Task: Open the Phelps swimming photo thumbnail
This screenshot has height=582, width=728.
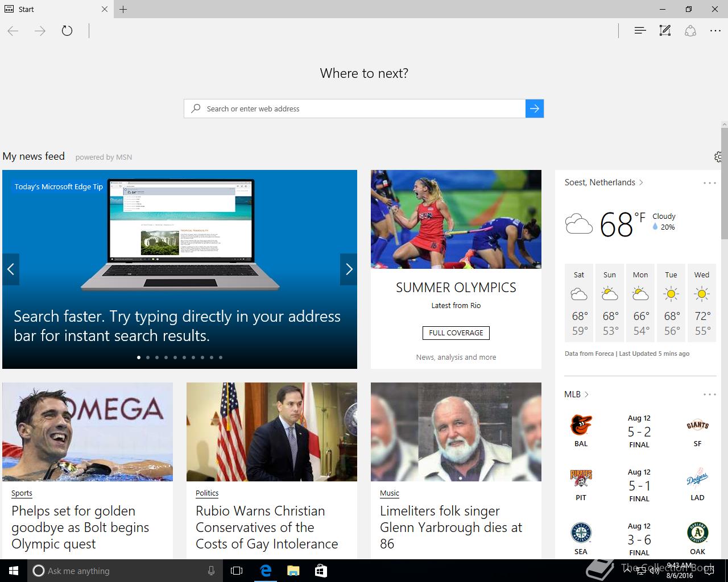Action: pyautogui.click(x=88, y=432)
